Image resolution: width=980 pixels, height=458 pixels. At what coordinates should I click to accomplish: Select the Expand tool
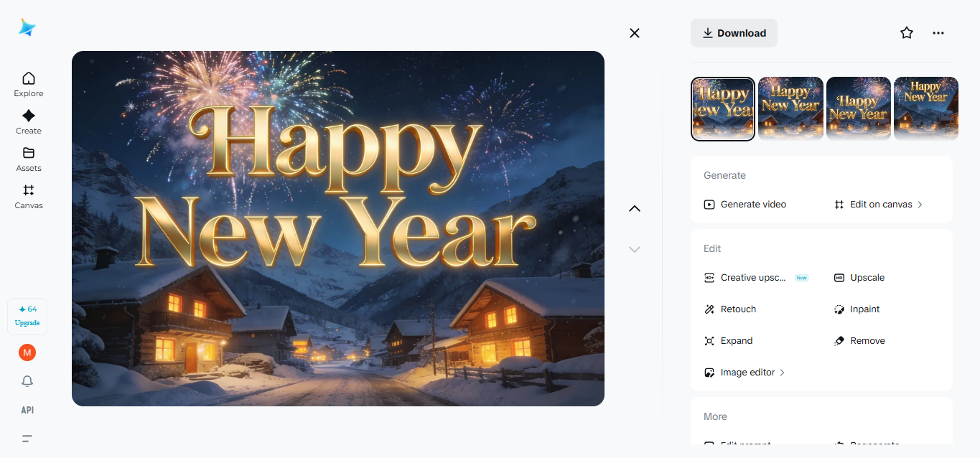[x=728, y=341]
